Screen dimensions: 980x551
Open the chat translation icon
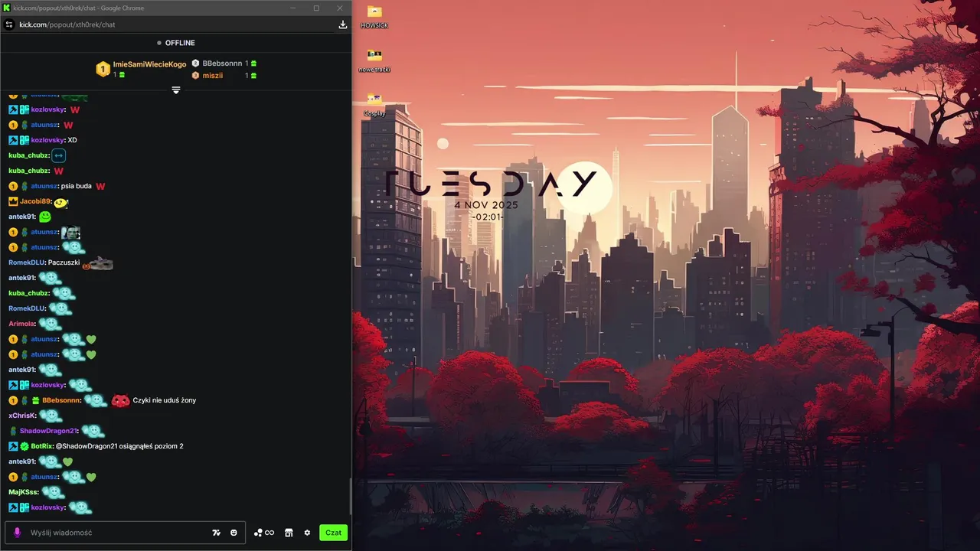pos(217,533)
